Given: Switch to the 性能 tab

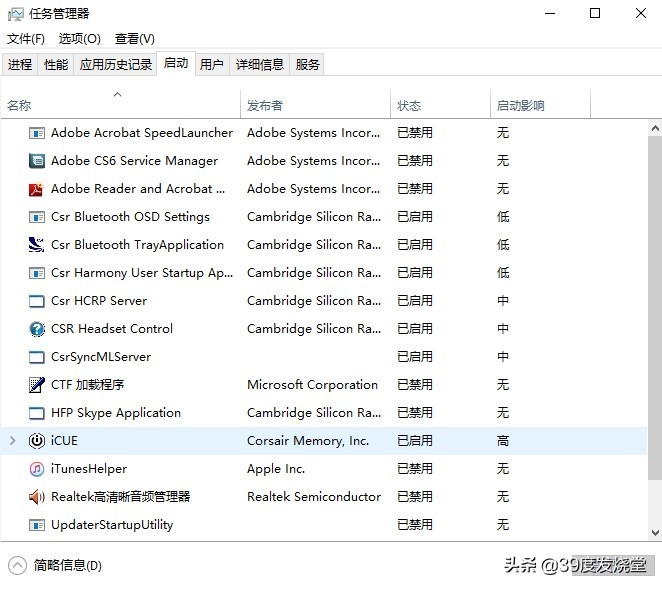Looking at the screenshot, I should click(56, 65).
